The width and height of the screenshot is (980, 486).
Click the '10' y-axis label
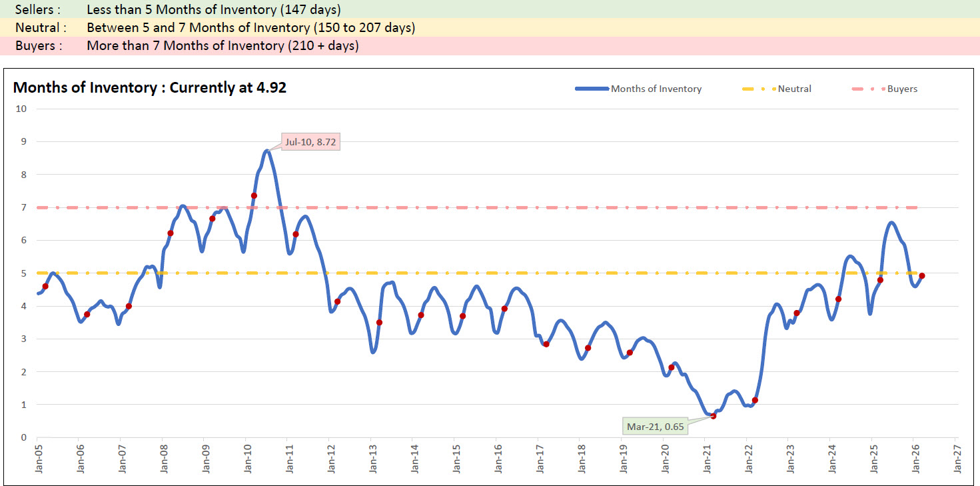(20, 109)
